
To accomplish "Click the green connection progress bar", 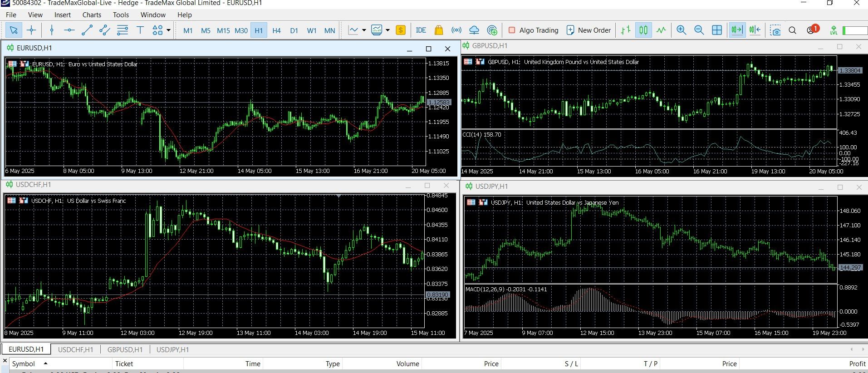I will point(855,30).
